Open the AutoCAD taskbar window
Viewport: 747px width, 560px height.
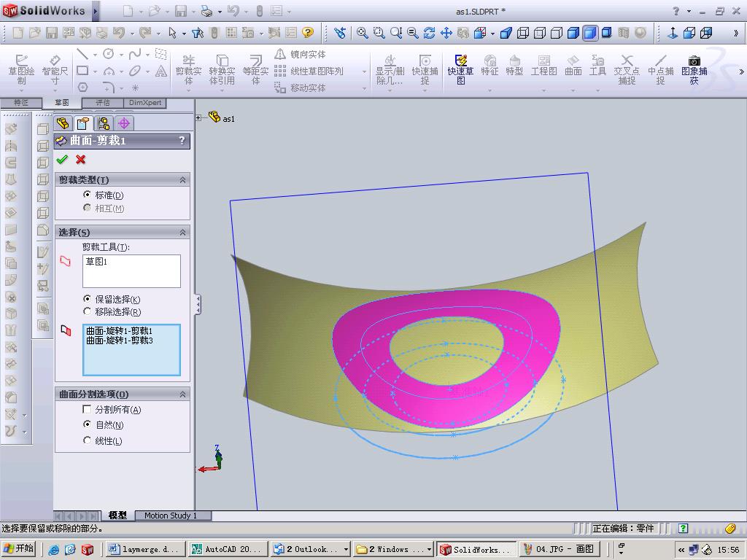pos(228,550)
